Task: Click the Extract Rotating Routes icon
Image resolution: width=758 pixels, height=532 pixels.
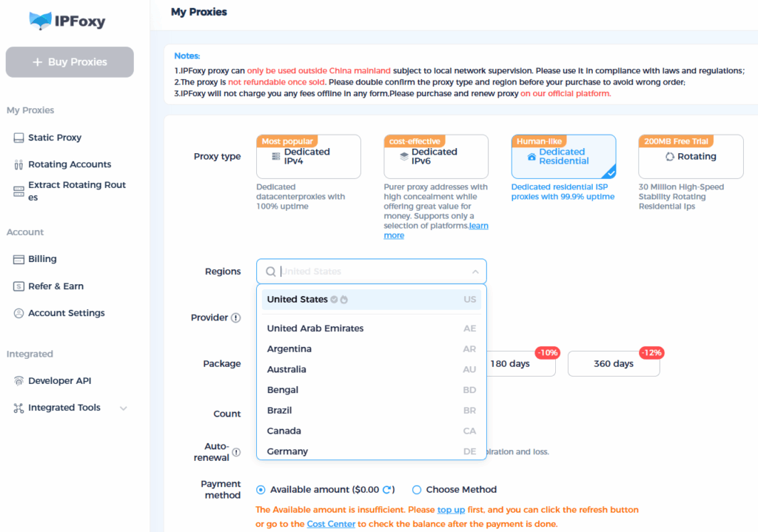Action: (x=19, y=191)
